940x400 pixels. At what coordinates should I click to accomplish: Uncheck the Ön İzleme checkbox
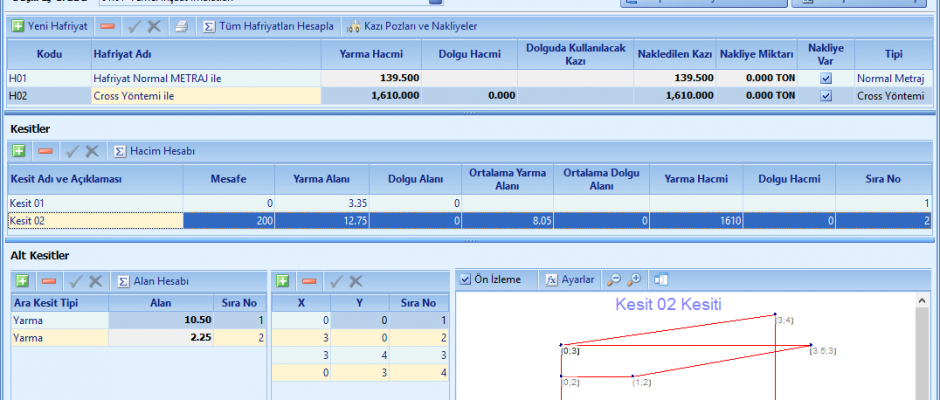[465, 280]
